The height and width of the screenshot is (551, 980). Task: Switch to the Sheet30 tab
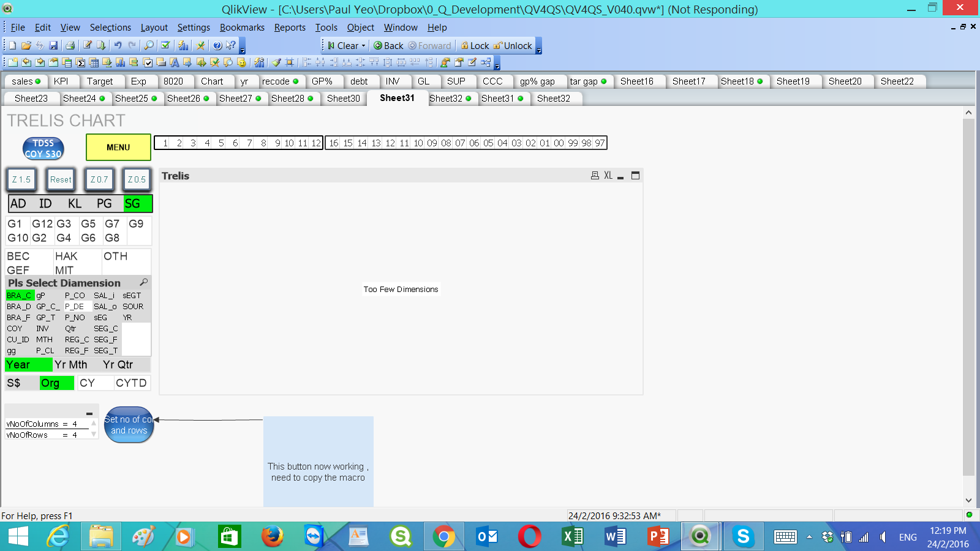tap(343, 99)
